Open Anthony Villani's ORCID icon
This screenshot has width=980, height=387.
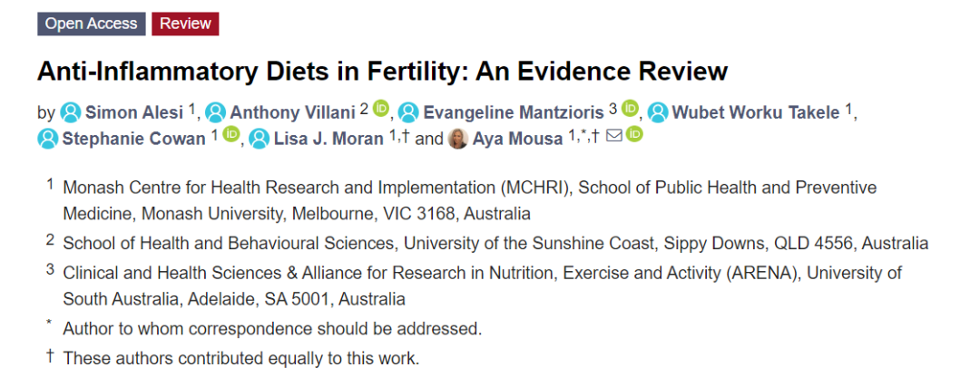381,111
